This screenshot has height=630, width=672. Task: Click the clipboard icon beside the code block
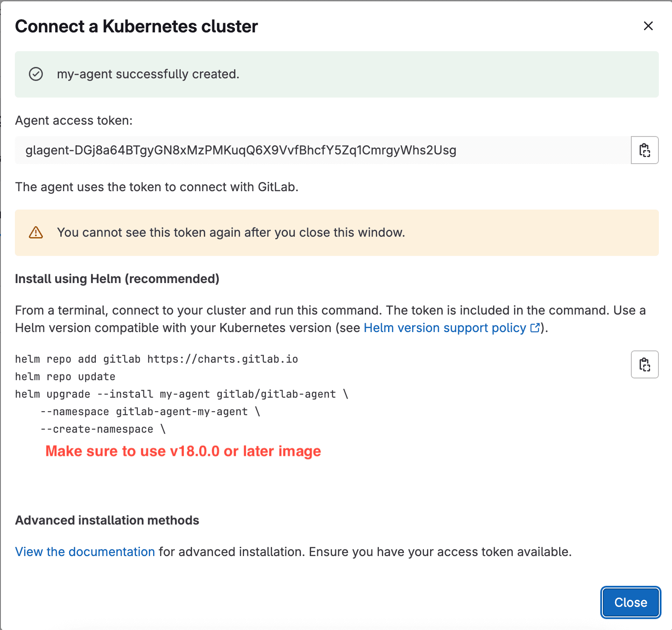644,364
